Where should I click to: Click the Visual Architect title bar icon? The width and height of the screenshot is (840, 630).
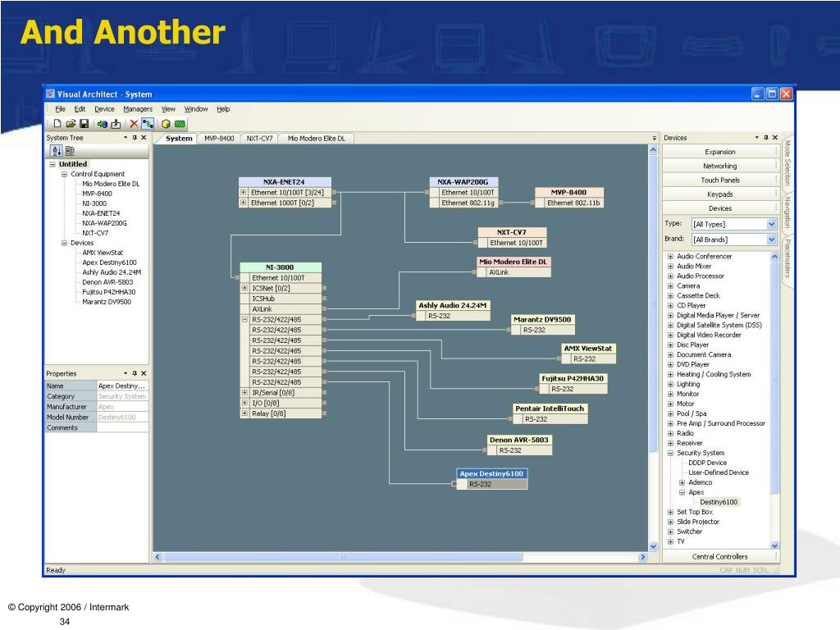click(x=50, y=94)
